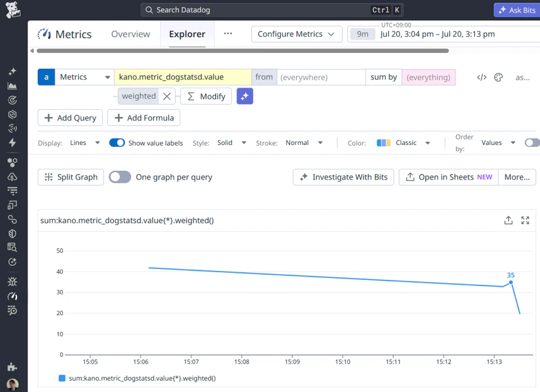Expand the Display Lines dropdown
This screenshot has height=392, width=540.
(84, 142)
